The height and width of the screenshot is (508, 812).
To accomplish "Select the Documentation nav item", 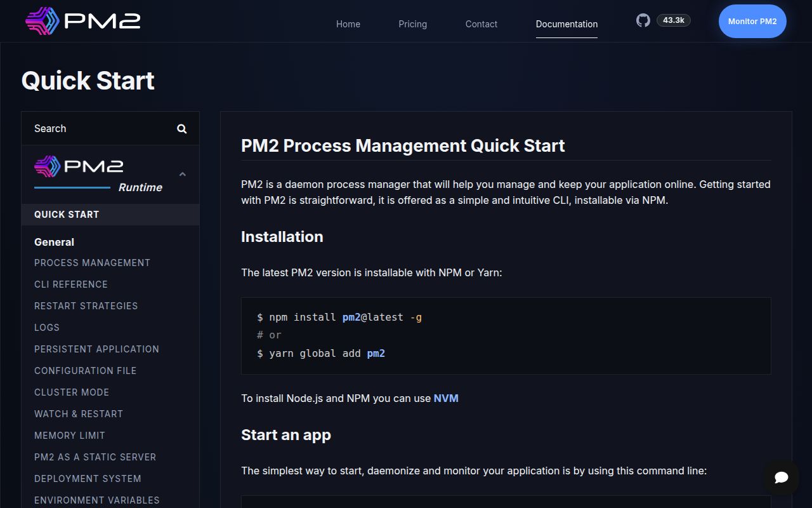I will click(566, 24).
